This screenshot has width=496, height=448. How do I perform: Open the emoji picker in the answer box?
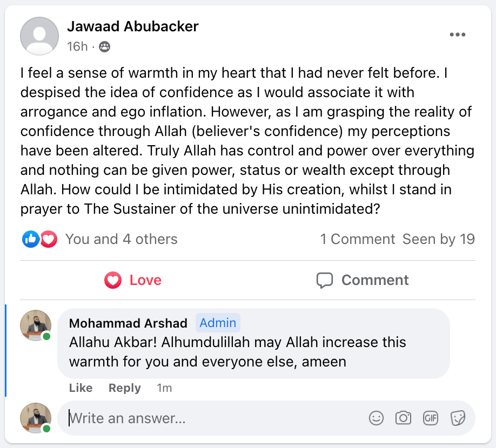tap(376, 418)
